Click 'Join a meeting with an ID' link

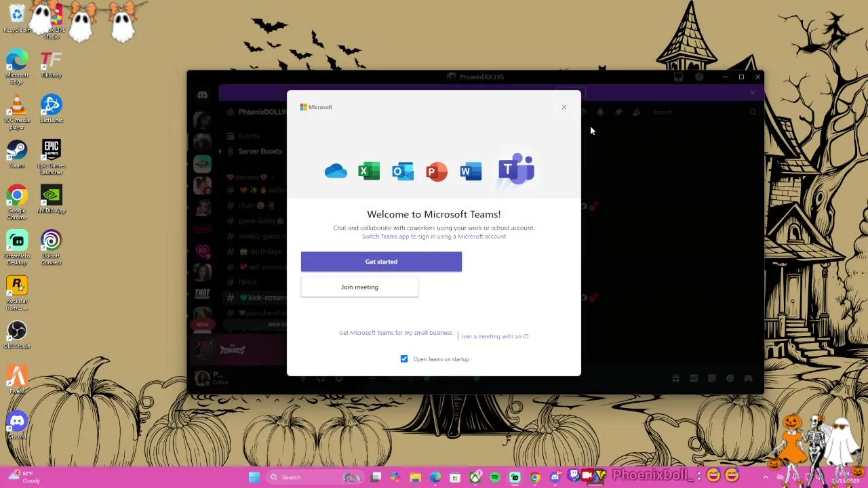point(495,336)
